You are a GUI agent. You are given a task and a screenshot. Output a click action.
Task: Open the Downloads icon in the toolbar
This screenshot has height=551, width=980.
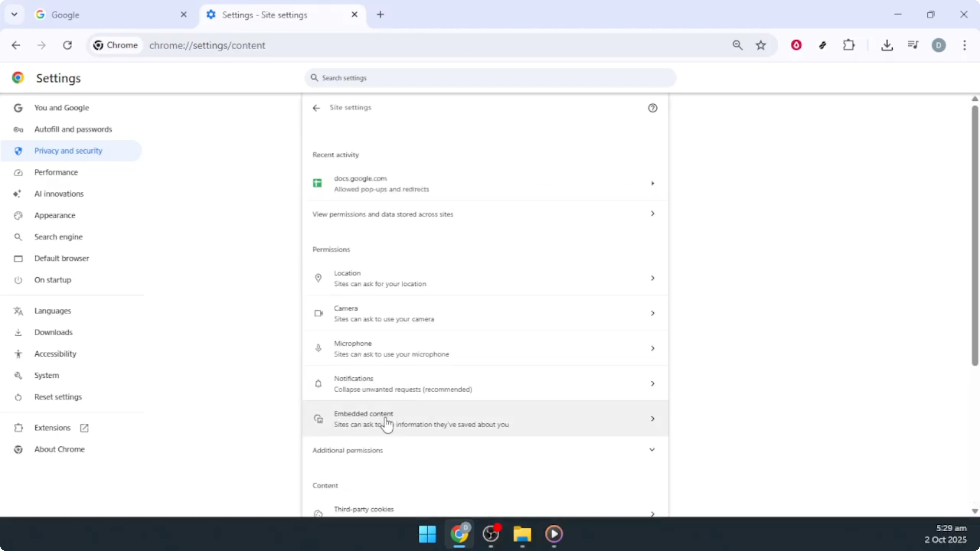click(888, 45)
